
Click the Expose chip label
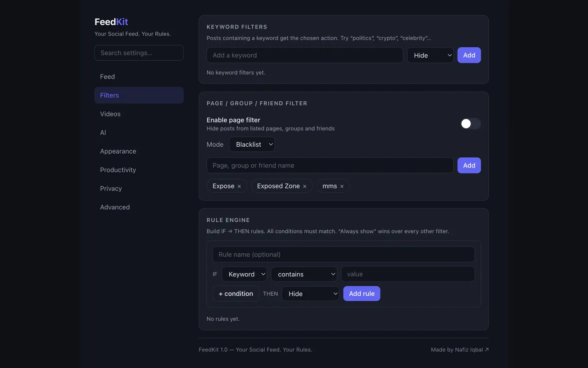click(x=223, y=186)
